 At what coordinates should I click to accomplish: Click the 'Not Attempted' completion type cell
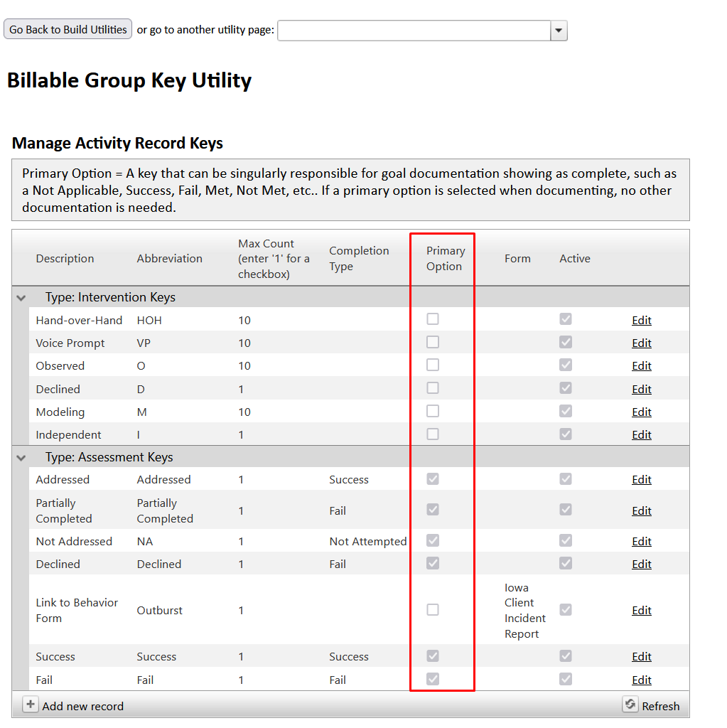pyautogui.click(x=367, y=541)
